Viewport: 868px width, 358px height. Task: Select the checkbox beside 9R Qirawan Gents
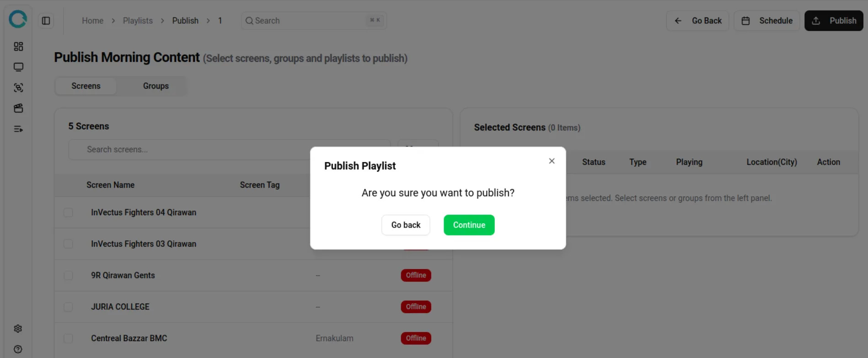point(68,275)
